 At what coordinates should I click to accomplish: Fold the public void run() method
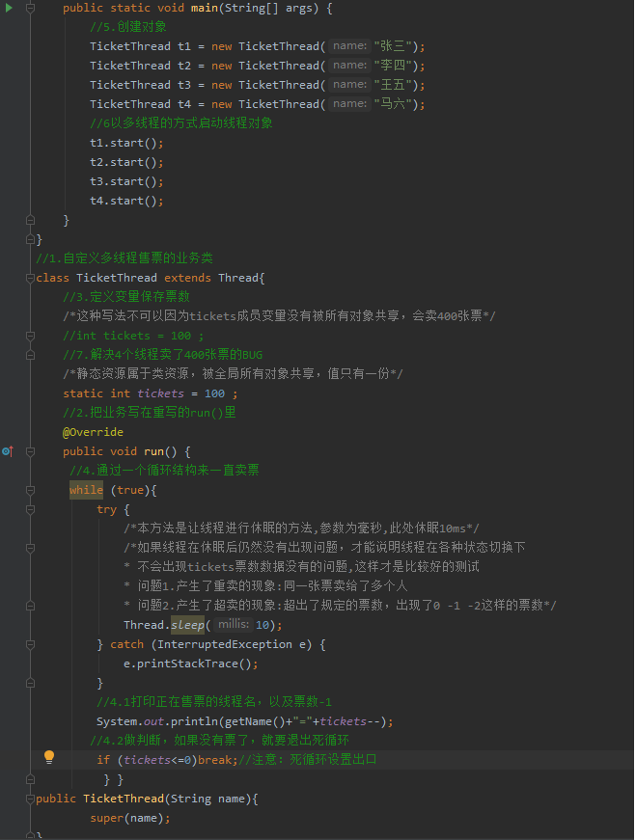[31, 451]
